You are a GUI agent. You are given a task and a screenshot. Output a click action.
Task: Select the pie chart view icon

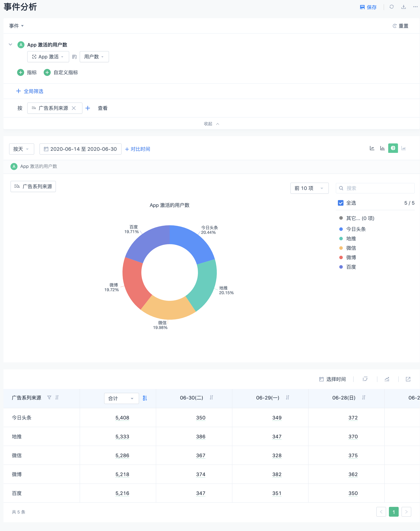coord(393,148)
